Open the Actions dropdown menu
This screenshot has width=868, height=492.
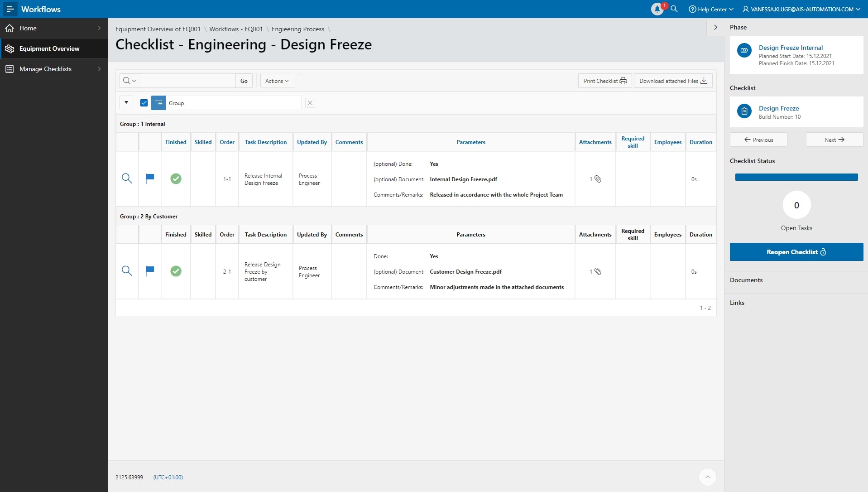click(x=277, y=81)
